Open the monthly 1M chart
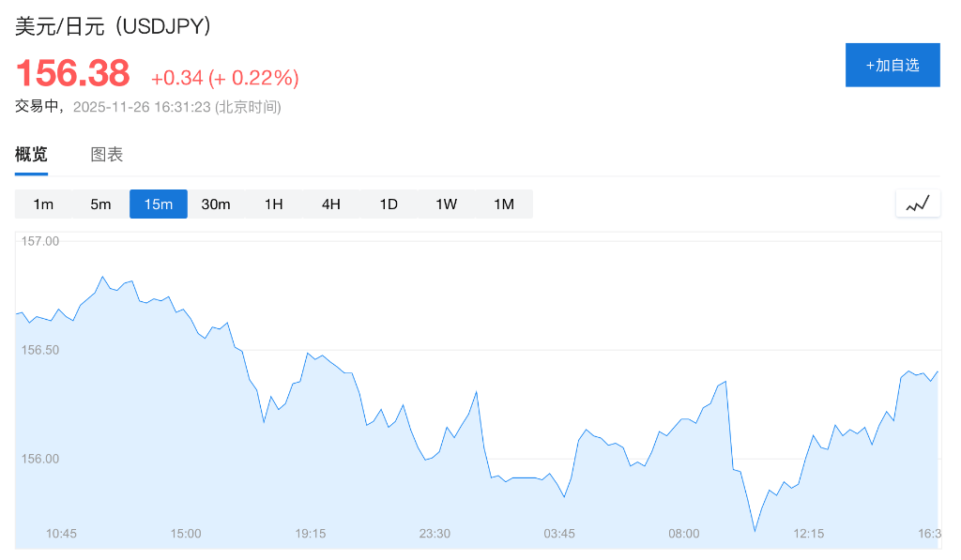This screenshot has width=961, height=560. 504,204
